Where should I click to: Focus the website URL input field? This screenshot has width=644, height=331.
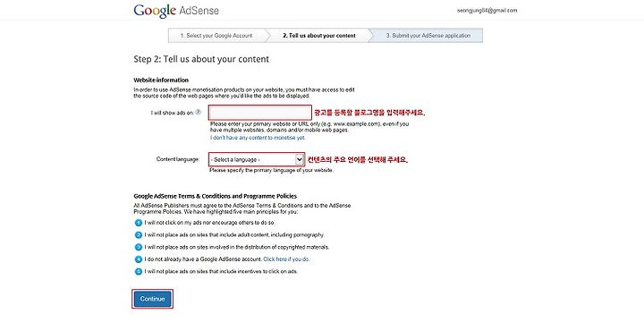(260, 113)
